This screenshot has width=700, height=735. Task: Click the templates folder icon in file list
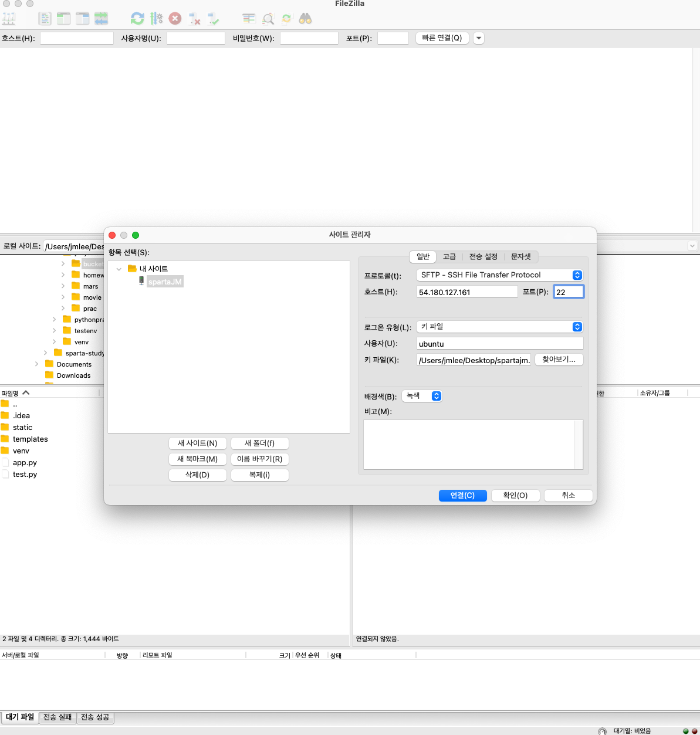click(x=5, y=439)
